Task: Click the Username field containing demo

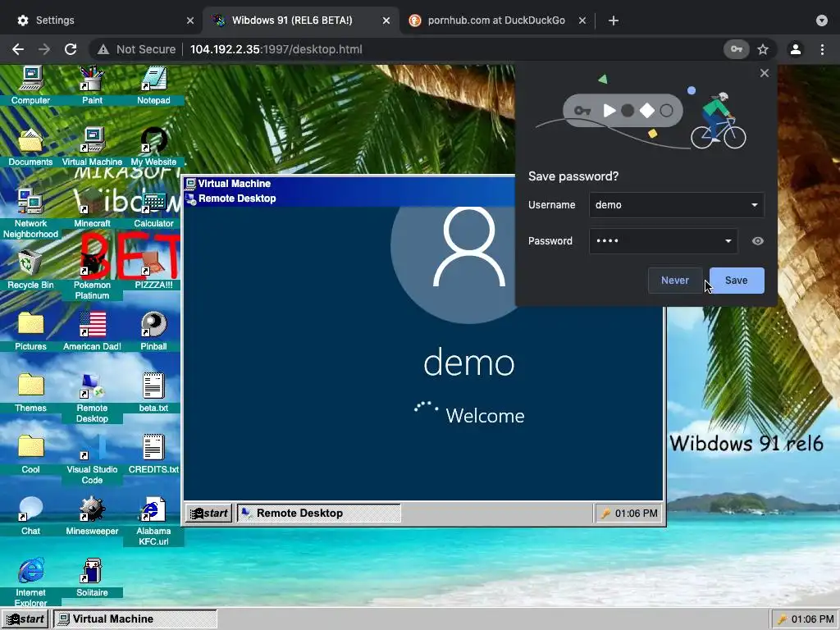Action: point(677,204)
